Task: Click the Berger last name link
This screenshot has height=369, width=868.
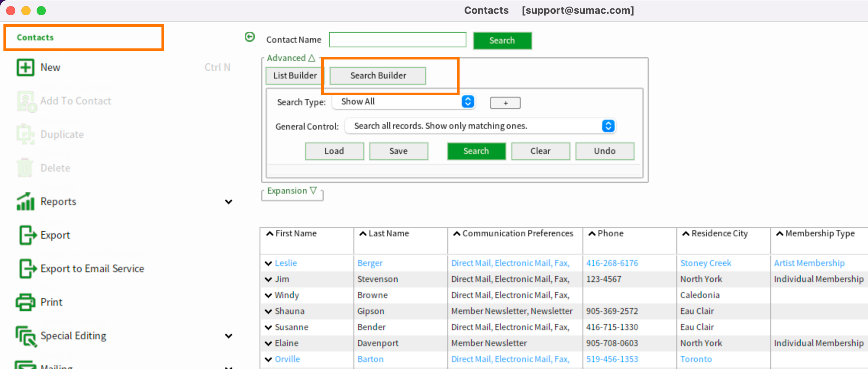Action: pos(370,263)
